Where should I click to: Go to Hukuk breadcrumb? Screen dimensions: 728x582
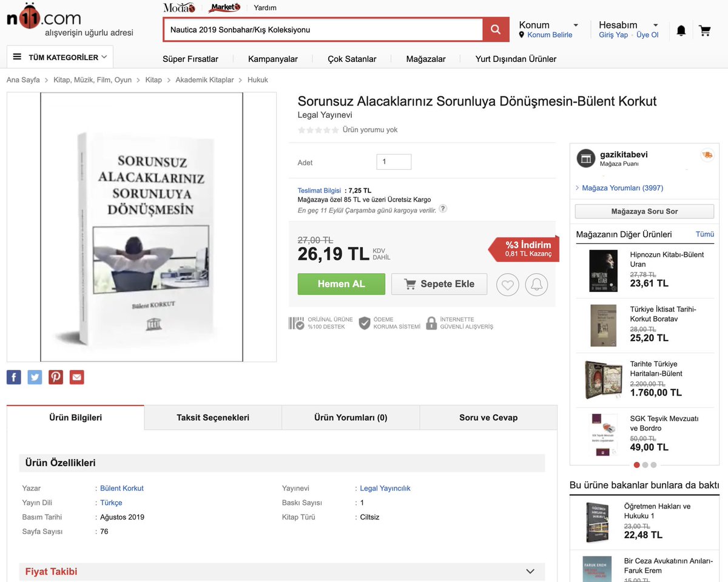pyautogui.click(x=258, y=80)
